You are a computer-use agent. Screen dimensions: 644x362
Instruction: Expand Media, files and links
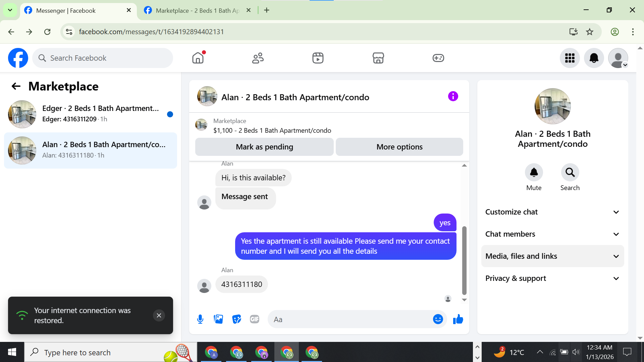(x=552, y=256)
